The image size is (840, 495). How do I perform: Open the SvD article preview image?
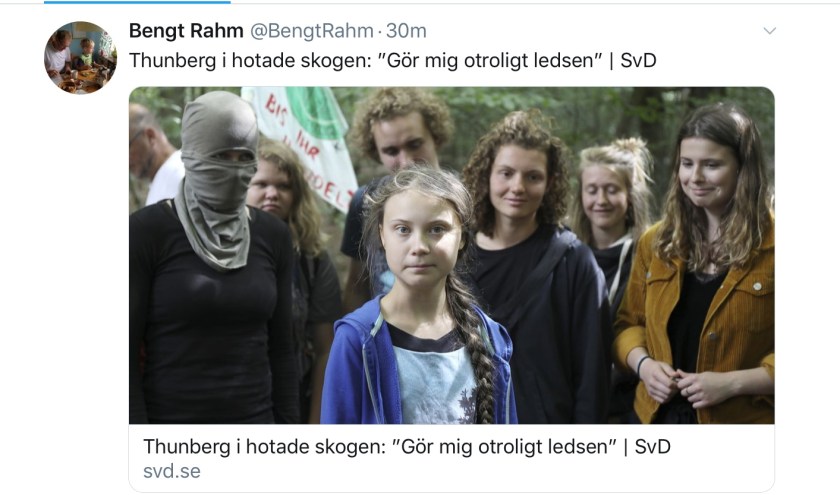[452, 256]
